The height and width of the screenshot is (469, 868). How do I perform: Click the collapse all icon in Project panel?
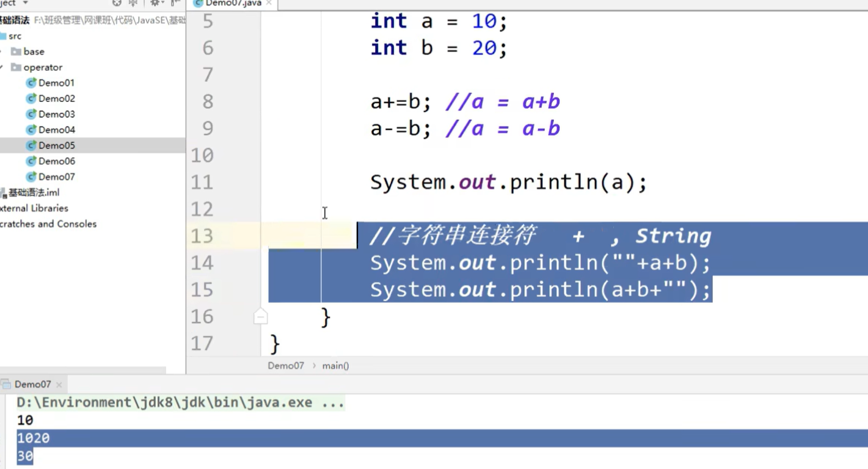click(x=133, y=3)
